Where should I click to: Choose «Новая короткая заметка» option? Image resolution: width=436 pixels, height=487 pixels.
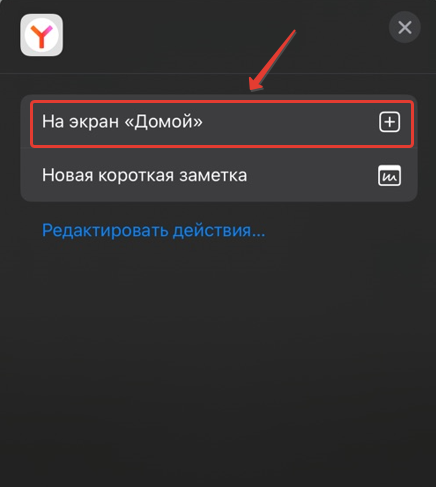pyautogui.click(x=219, y=175)
